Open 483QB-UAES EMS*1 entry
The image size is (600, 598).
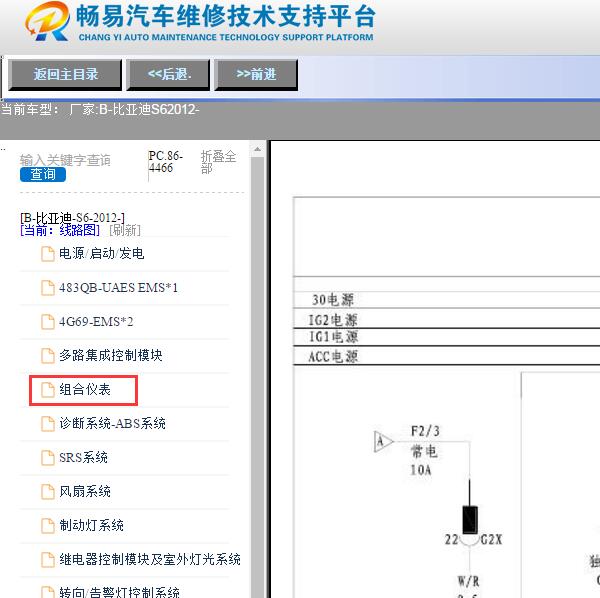[118, 288]
